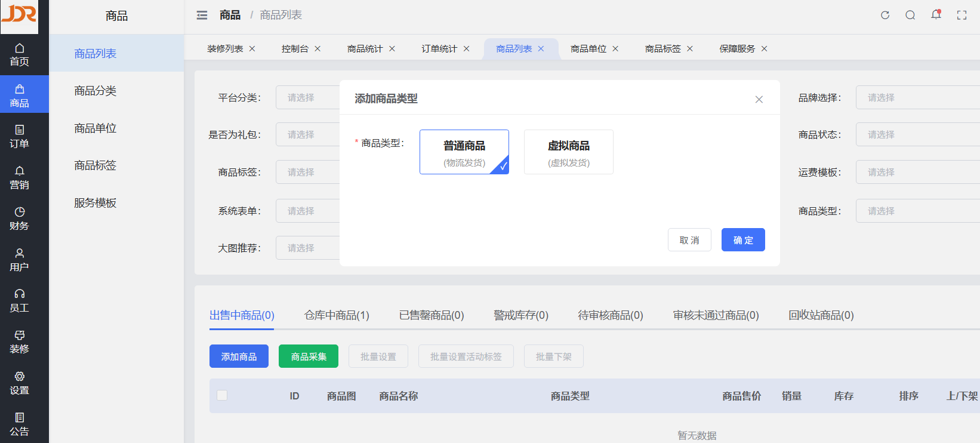Screen dimensions: 980x443
Task: Switch to 保障服务 page tab
Action: coord(737,48)
